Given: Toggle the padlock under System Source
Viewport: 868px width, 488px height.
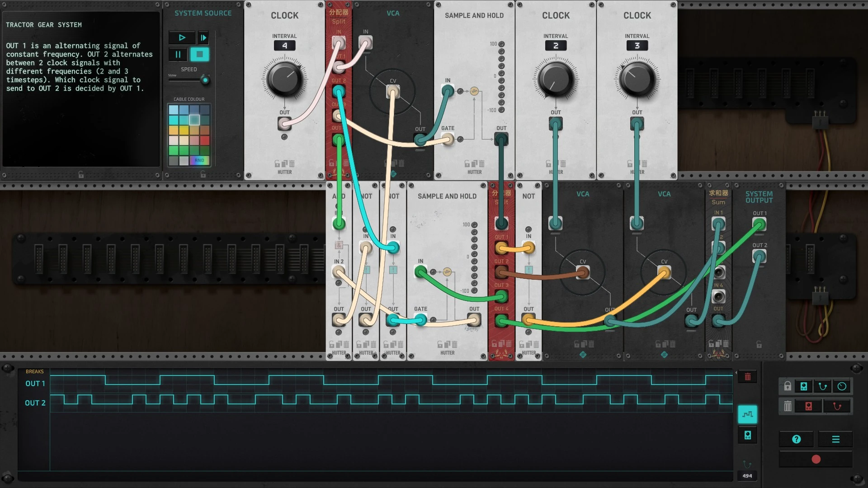Looking at the screenshot, I should tap(203, 174).
